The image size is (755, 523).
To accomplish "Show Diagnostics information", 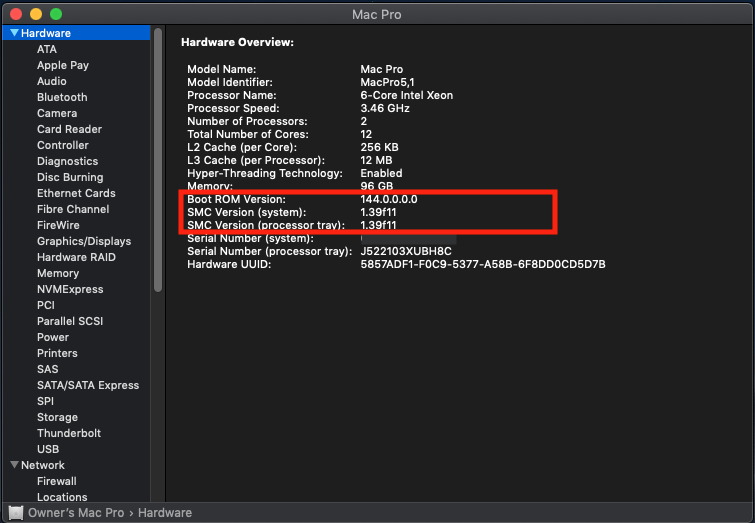I will 67,161.
